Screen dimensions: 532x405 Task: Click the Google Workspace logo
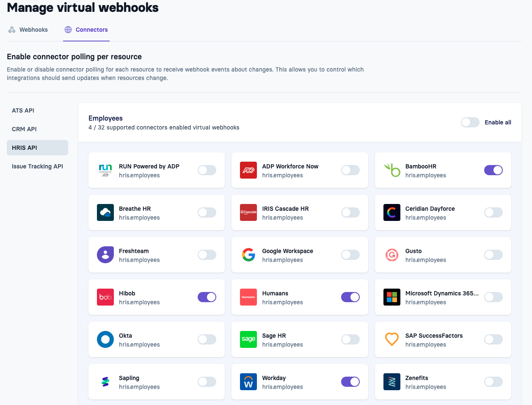[248, 255]
